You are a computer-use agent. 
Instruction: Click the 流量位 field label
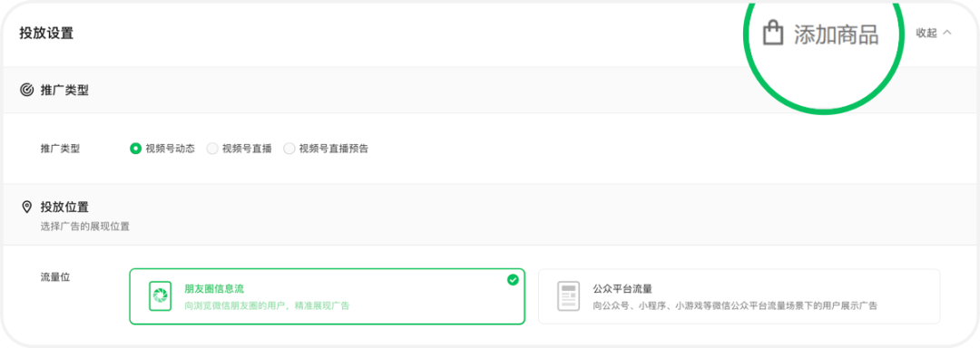(55, 276)
